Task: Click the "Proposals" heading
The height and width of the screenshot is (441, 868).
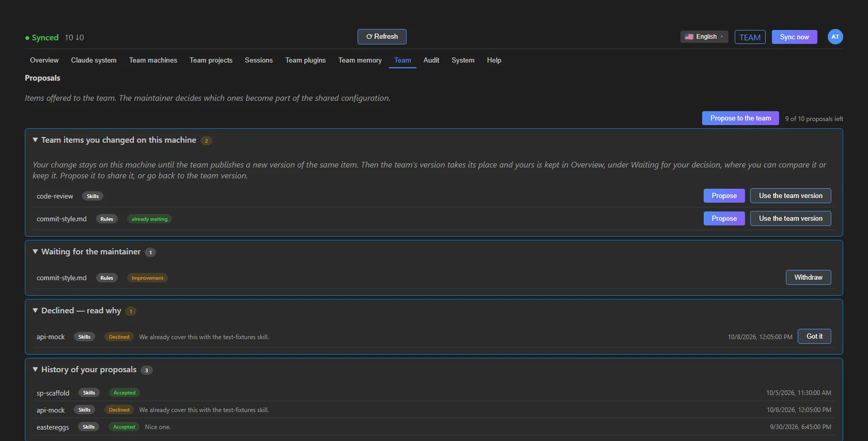Action: click(x=42, y=78)
